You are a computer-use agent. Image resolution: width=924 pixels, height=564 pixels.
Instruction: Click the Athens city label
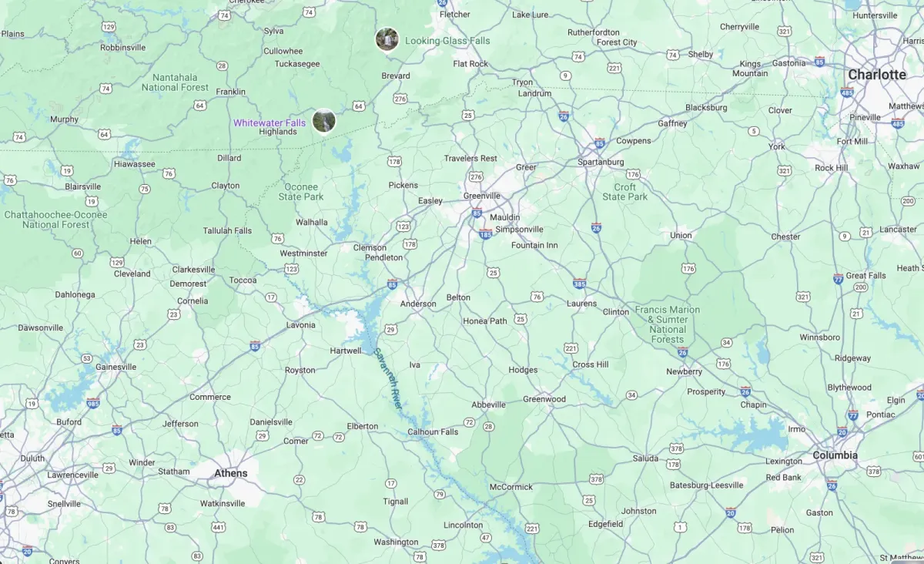231,473
